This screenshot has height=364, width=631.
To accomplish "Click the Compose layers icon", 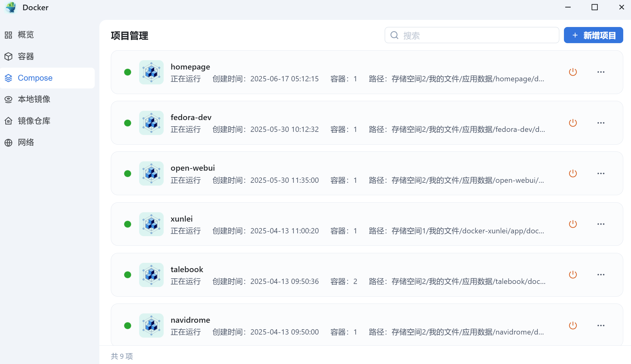I will 8,78.
